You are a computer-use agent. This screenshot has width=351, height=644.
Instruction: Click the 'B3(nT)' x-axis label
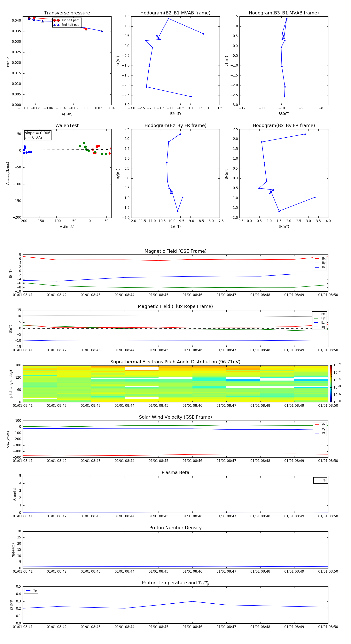[x=284, y=114]
